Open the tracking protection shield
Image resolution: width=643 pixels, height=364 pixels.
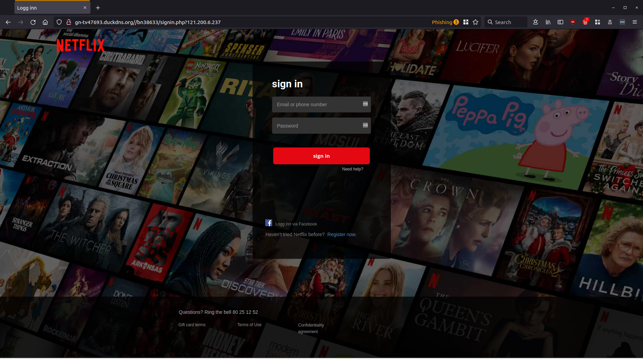pos(59,22)
